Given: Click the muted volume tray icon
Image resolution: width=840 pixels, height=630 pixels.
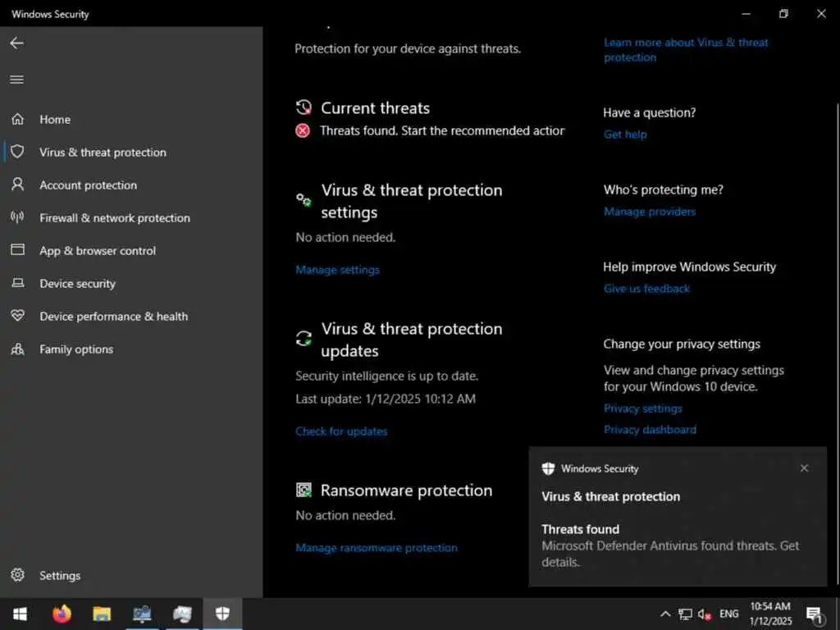Looking at the screenshot, I should 705,614.
